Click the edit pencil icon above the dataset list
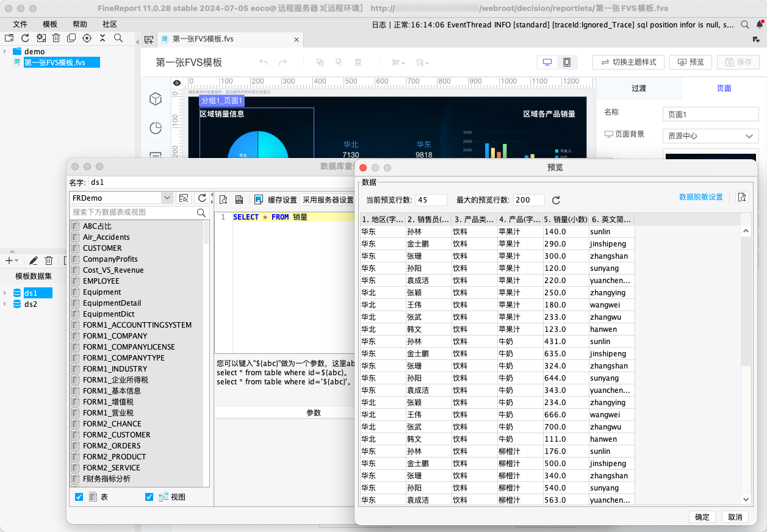767x532 pixels. click(x=34, y=261)
